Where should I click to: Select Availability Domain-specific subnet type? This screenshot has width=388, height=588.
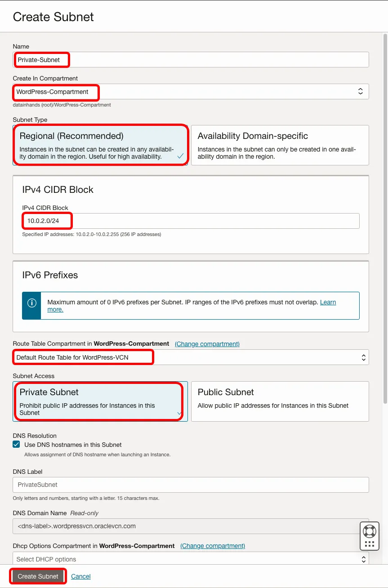(x=280, y=145)
